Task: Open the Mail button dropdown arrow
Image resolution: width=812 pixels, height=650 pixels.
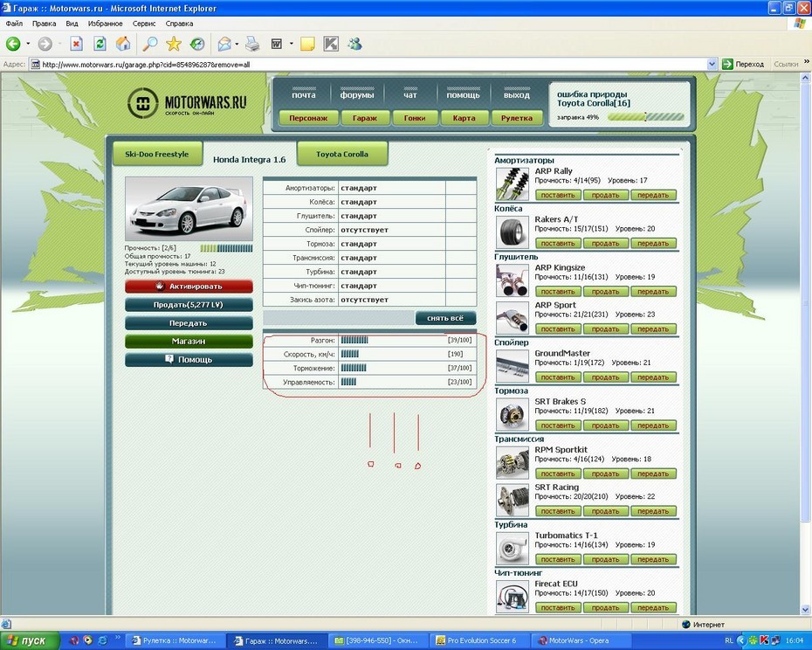Action: pos(237,44)
